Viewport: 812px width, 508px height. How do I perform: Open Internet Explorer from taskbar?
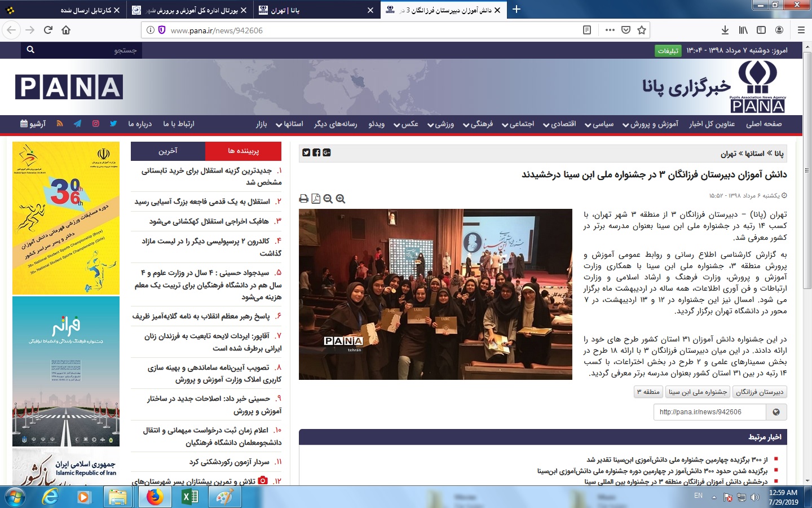[50, 497]
